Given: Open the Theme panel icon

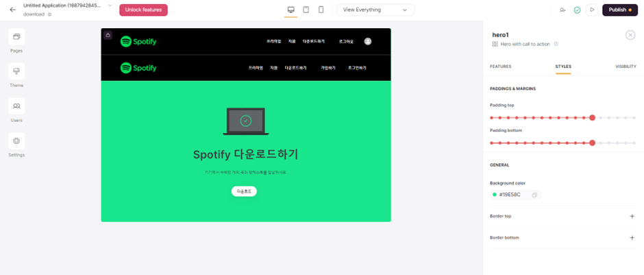Looking at the screenshot, I should [16, 71].
